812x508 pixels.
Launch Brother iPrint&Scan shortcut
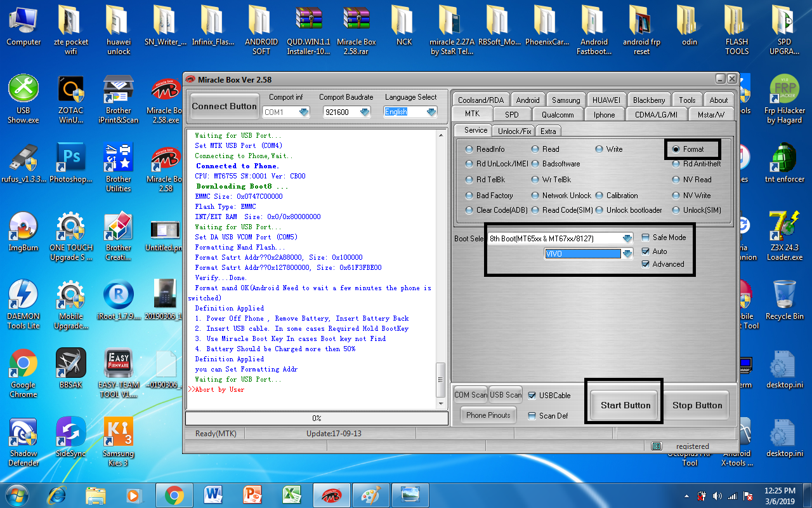(119, 99)
